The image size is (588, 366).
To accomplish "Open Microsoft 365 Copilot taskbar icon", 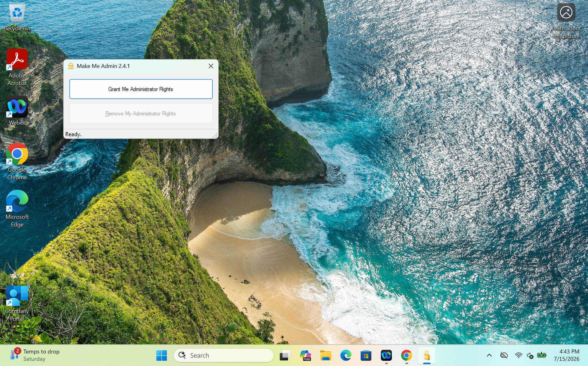I will 305,355.
